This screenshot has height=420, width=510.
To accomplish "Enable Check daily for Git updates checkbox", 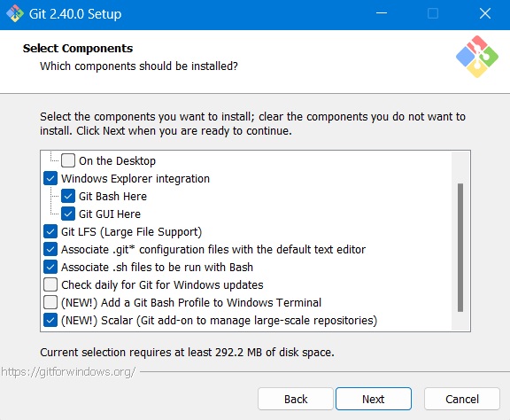I will (50, 285).
